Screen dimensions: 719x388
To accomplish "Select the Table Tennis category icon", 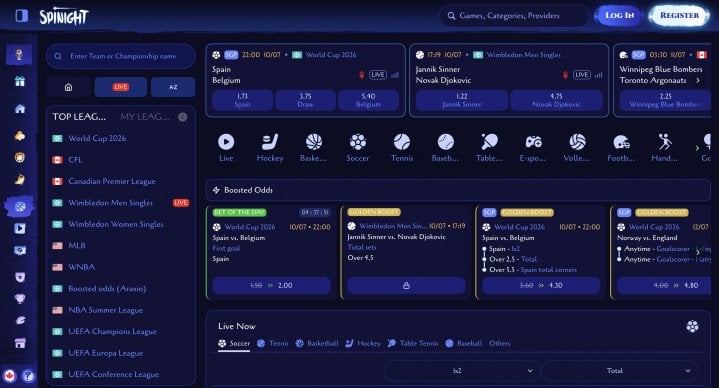I will click(489, 148).
